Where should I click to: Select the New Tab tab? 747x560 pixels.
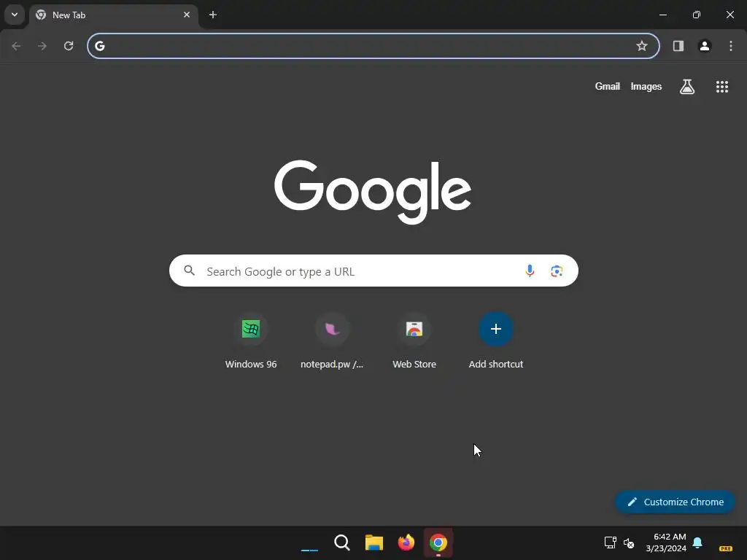pyautogui.click(x=113, y=15)
